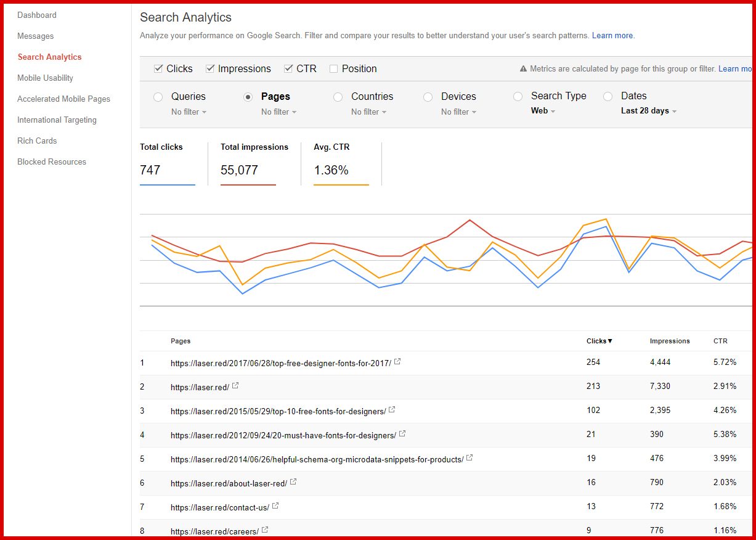Open external link icon for helpful-schema-org-microdata-snippets page
The image size is (756, 540).
[x=469, y=458]
